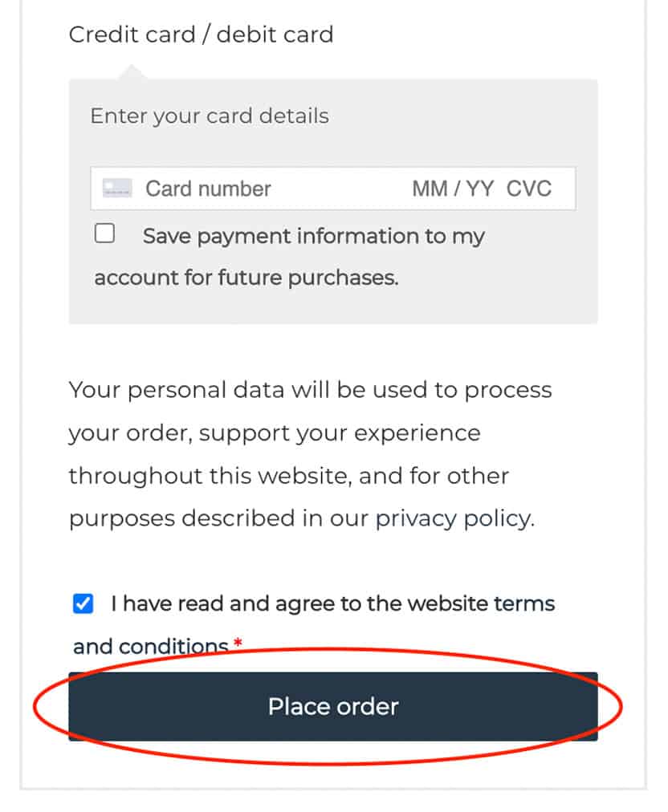Click the card brand icon in card field
Screen dimensions: 668x812
tap(117, 189)
